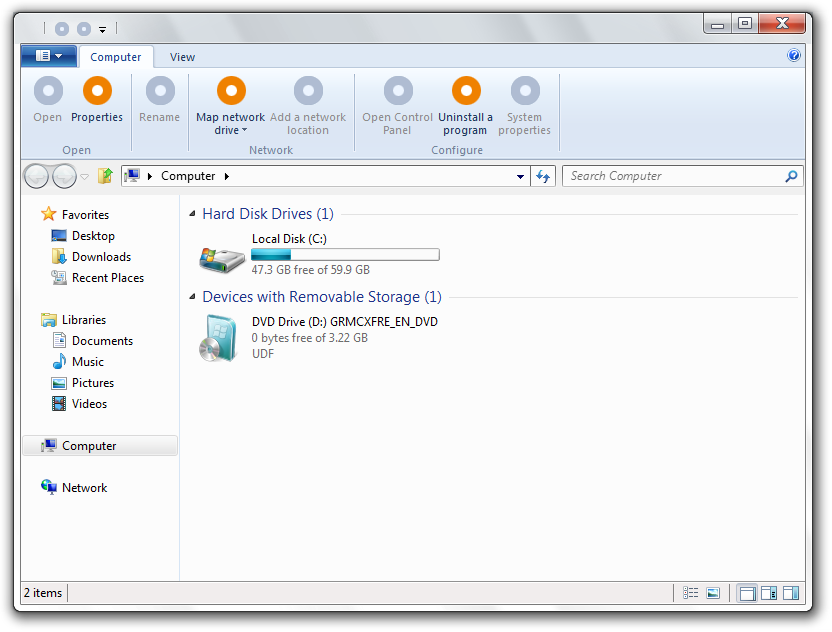This screenshot has height=632, width=832.
Task: Click the Local Disk (C:) drive icon
Action: pyautogui.click(x=222, y=260)
